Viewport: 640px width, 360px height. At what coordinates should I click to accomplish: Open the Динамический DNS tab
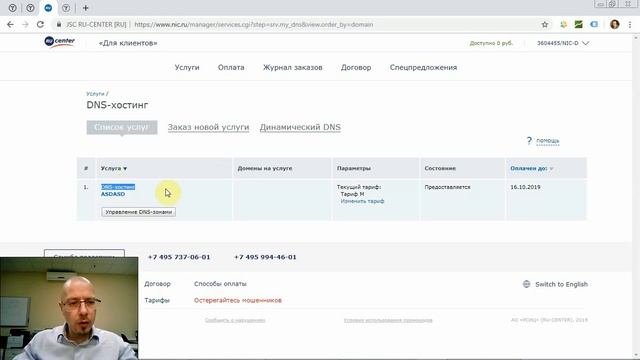(300, 127)
